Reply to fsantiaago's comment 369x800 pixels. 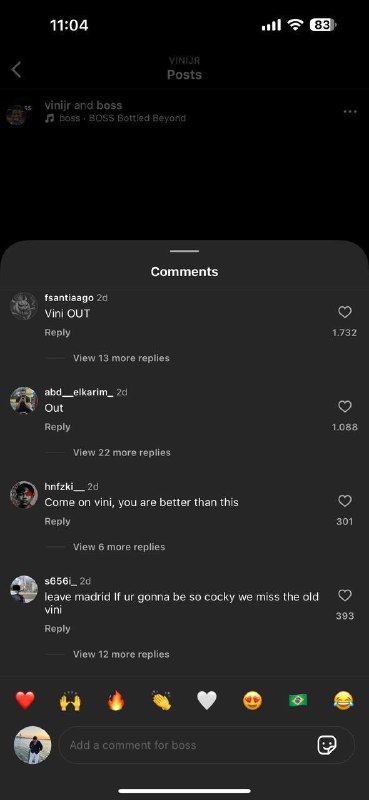tap(57, 333)
